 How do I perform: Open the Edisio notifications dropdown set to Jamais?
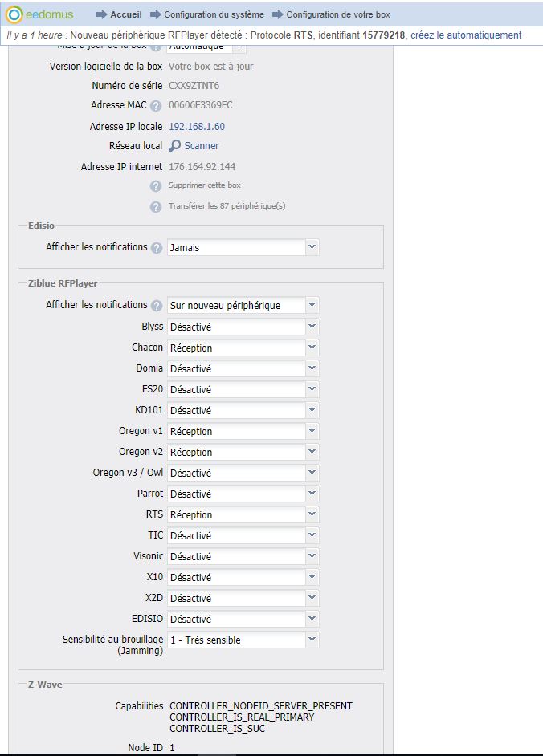point(243,248)
